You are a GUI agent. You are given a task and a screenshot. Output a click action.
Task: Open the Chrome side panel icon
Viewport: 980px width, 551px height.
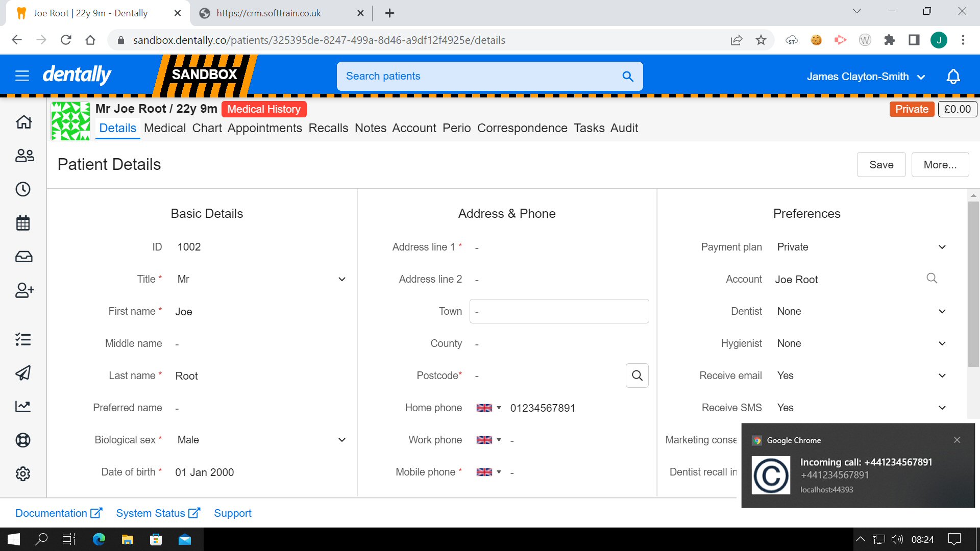click(914, 40)
